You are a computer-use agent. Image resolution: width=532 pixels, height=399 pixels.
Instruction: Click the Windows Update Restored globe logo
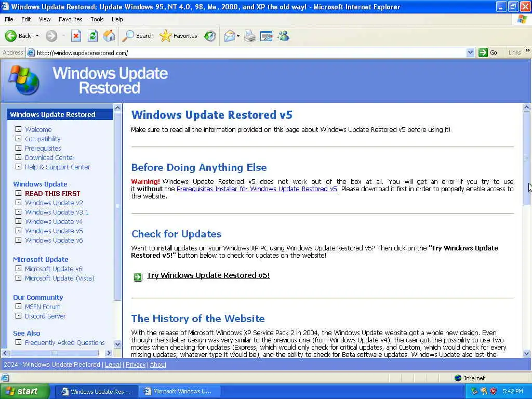tap(24, 81)
